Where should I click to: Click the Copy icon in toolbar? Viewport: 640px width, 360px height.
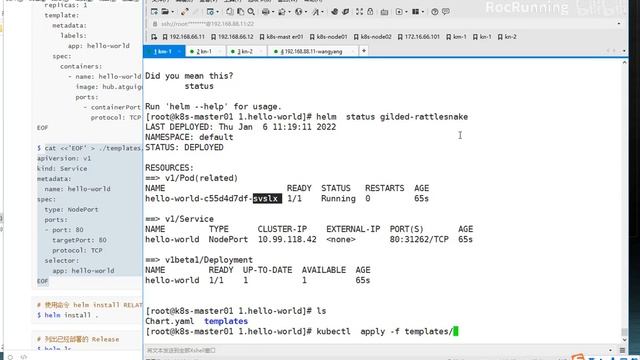[x=230, y=12]
